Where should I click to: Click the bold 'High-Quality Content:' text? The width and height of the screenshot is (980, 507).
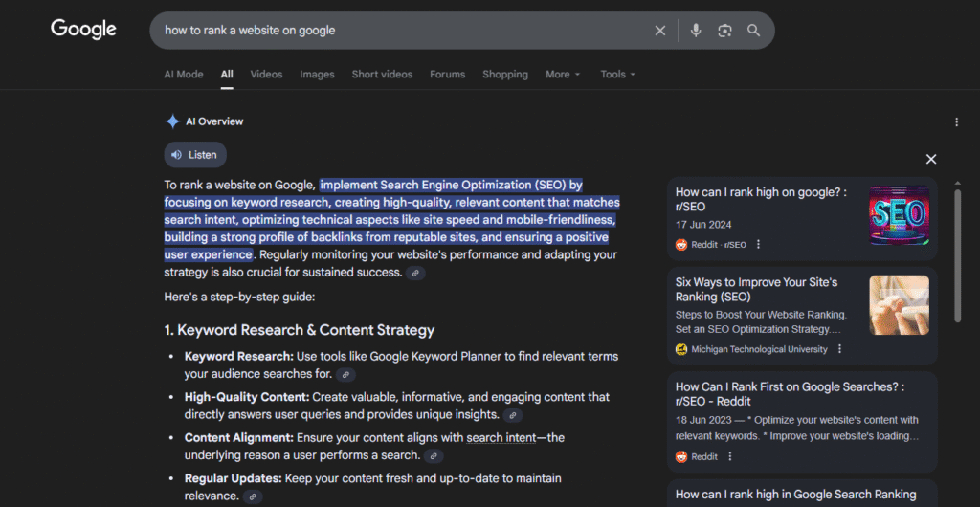(247, 397)
